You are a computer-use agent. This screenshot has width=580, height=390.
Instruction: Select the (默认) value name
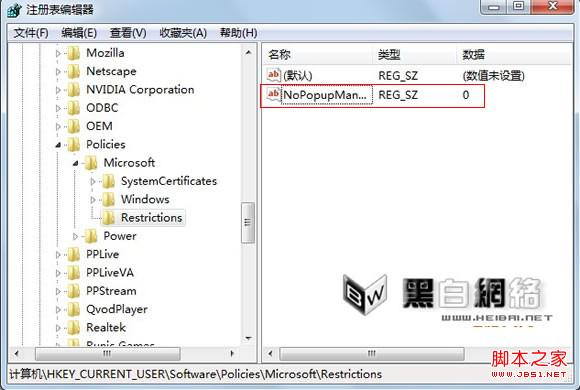pos(298,75)
